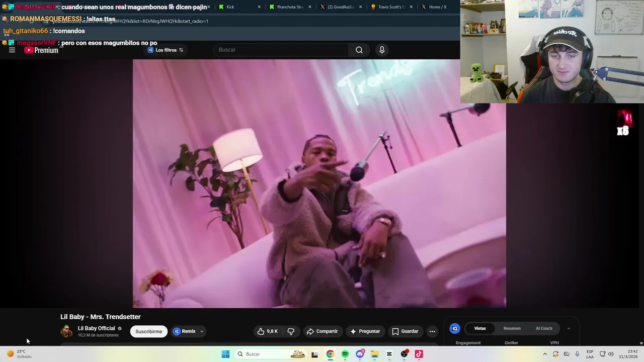Open TikTok from the taskbar
Viewport: 644px width, 362px height.
pyautogui.click(x=419, y=354)
